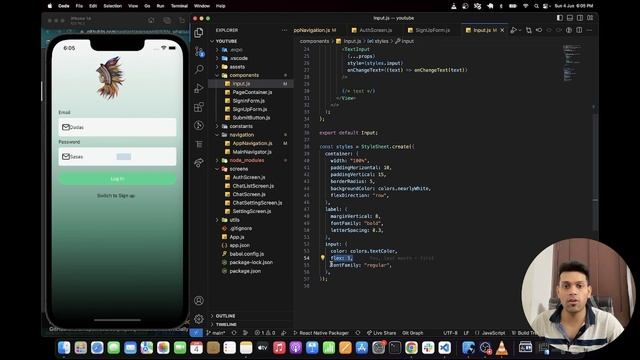Open the Explorer view in the activity bar
The image size is (640, 360).
point(199,33)
